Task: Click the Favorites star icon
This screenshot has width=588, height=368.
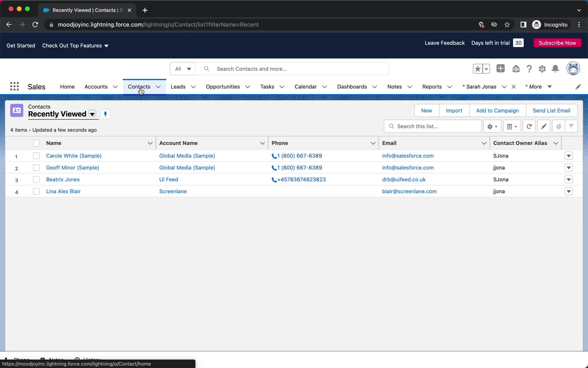Action: click(477, 69)
